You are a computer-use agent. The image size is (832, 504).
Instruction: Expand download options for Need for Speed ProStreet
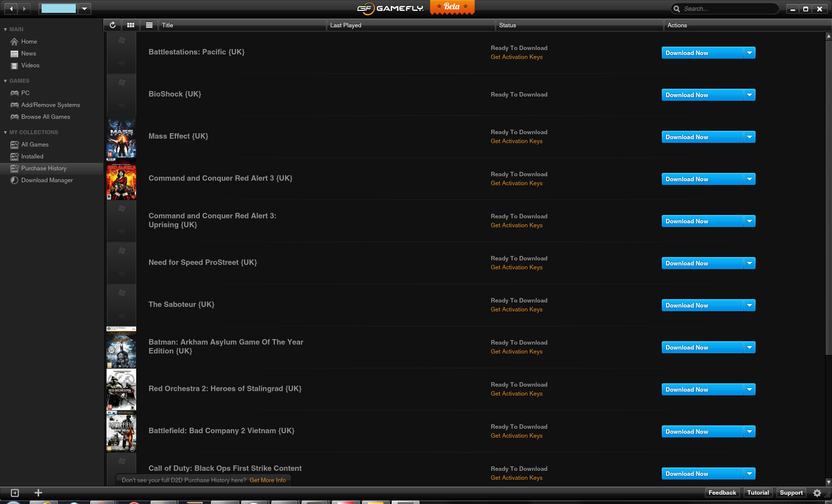pyautogui.click(x=749, y=263)
